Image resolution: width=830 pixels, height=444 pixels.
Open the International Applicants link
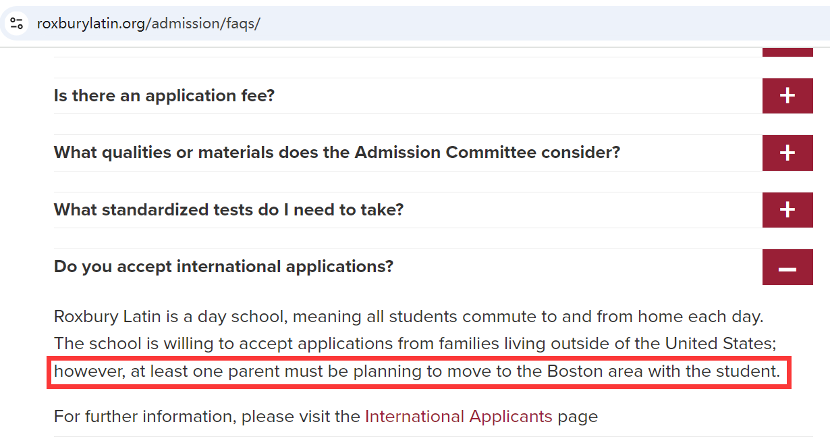tap(458, 416)
